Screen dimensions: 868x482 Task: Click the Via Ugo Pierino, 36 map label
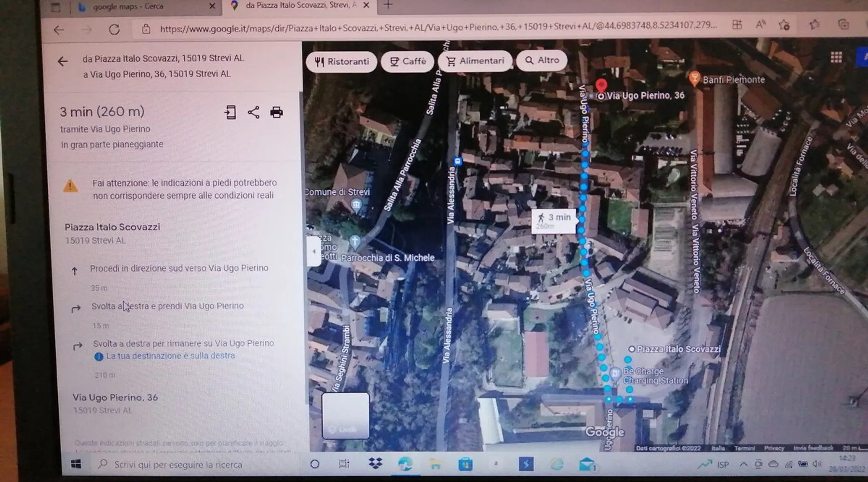(x=645, y=95)
